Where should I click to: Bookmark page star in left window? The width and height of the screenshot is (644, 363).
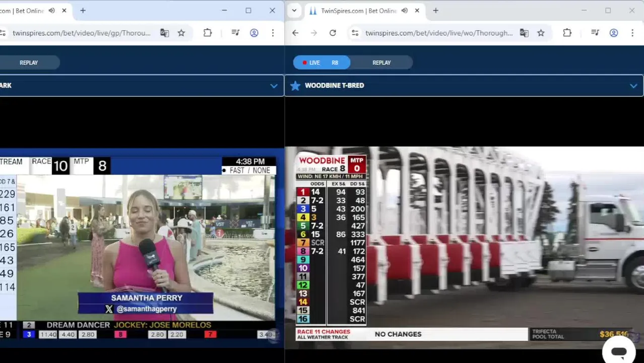pos(181,33)
